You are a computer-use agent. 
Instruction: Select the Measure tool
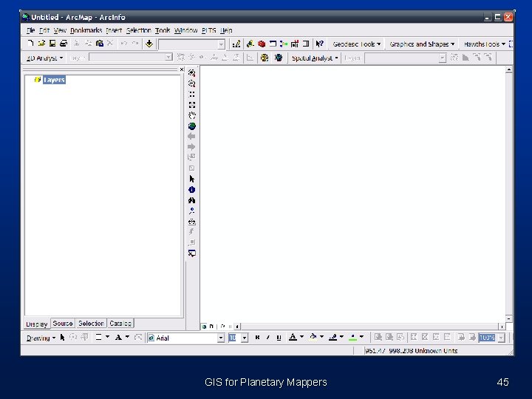pos(191,222)
